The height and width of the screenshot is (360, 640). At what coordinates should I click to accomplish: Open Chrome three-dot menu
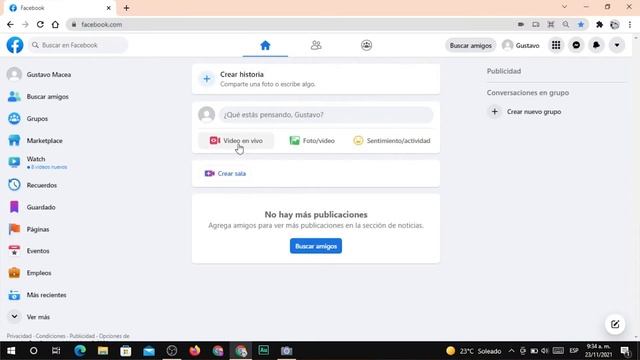click(x=630, y=24)
